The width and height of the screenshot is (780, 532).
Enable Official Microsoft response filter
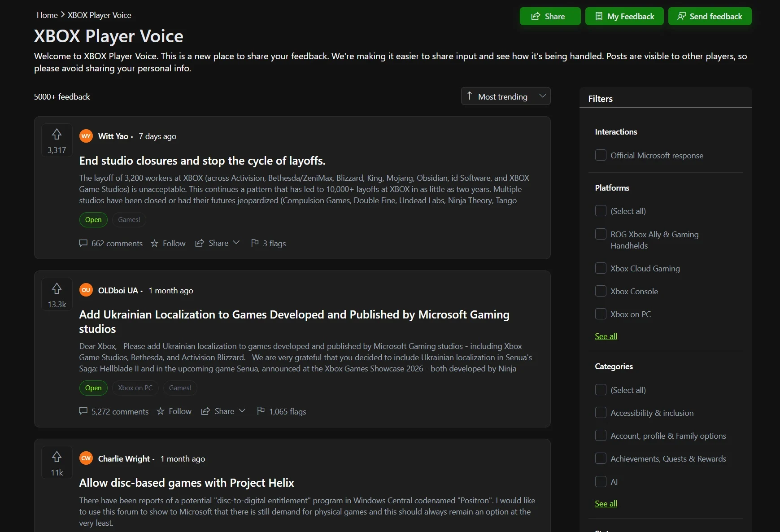601,155
